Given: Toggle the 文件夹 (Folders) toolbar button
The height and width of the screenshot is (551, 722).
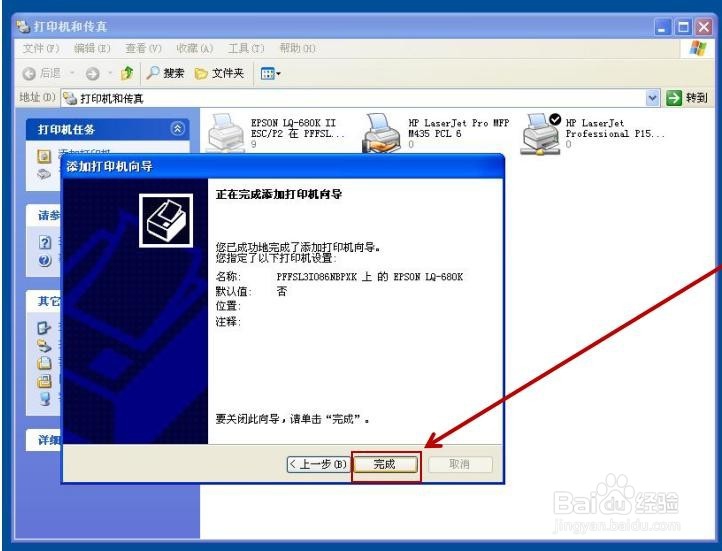Looking at the screenshot, I should [x=219, y=73].
